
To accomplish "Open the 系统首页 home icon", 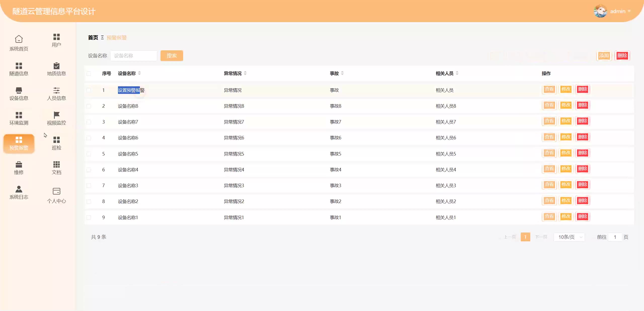I will tap(19, 39).
